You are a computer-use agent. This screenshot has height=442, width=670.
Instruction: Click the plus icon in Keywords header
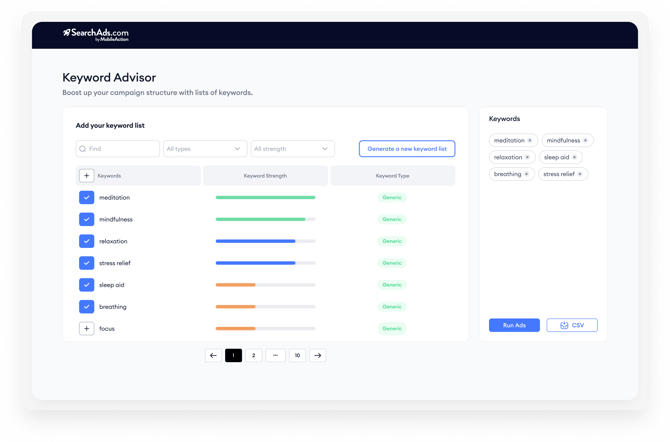coord(86,176)
